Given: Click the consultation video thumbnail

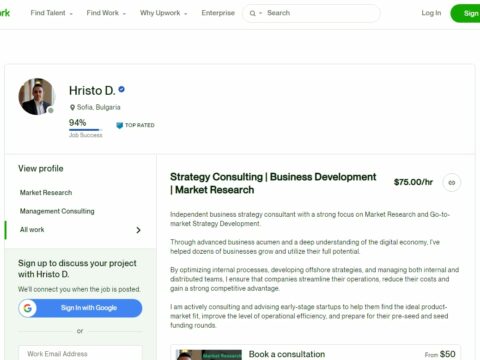Looking at the screenshot, I should 209,355.
